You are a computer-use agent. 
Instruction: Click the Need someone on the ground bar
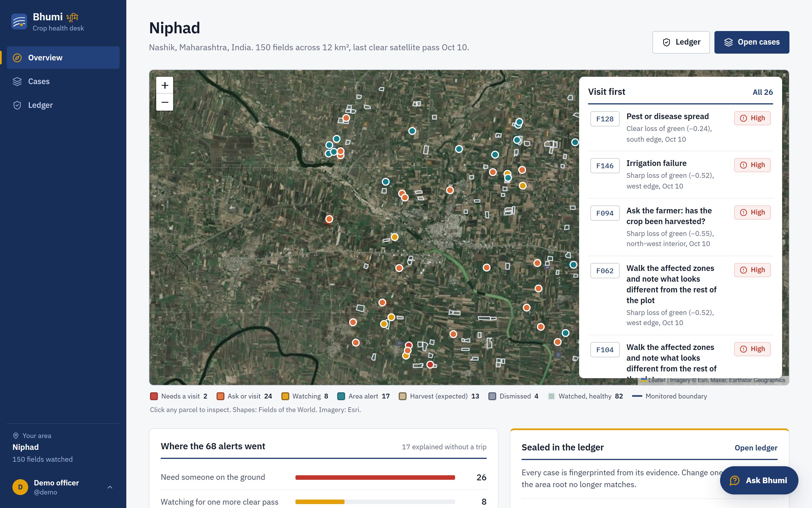375,478
